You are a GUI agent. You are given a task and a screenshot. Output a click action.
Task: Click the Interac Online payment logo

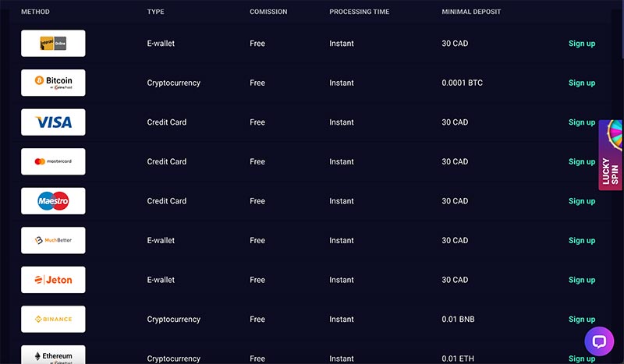(53, 44)
